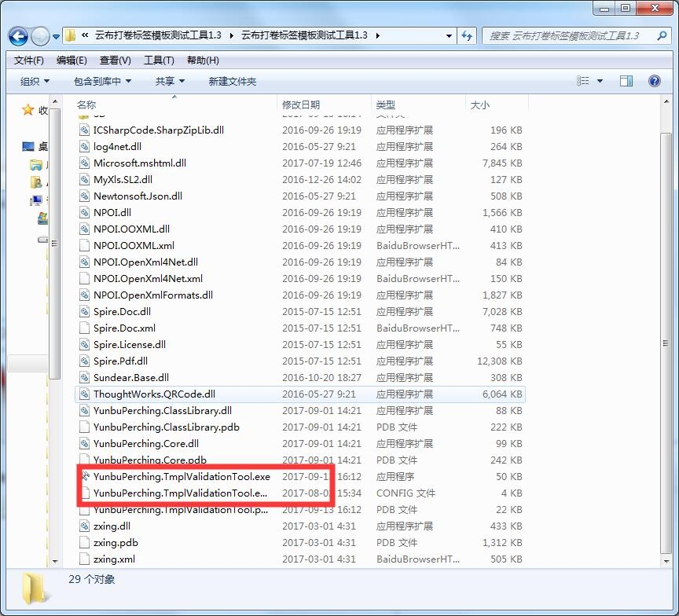Click the search box for 云布打卷标签模板测试工具1.3

click(x=568, y=36)
